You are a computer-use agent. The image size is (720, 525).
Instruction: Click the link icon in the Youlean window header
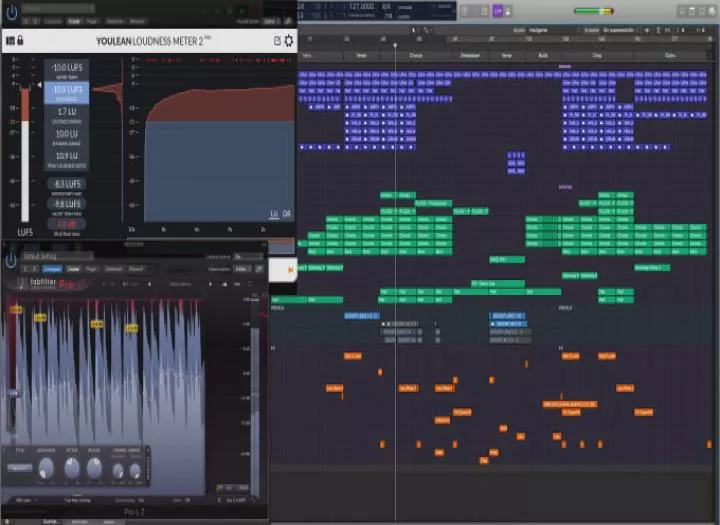point(288,21)
